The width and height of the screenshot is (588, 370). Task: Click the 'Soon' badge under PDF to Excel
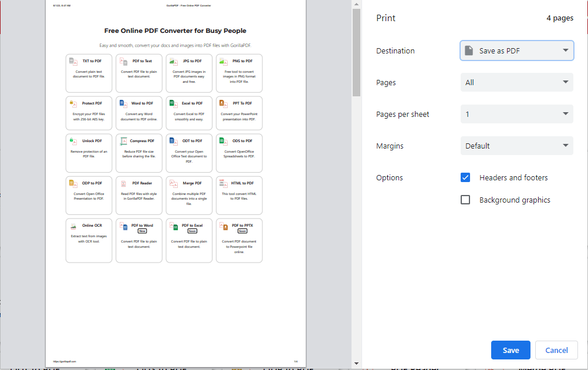[x=192, y=231]
